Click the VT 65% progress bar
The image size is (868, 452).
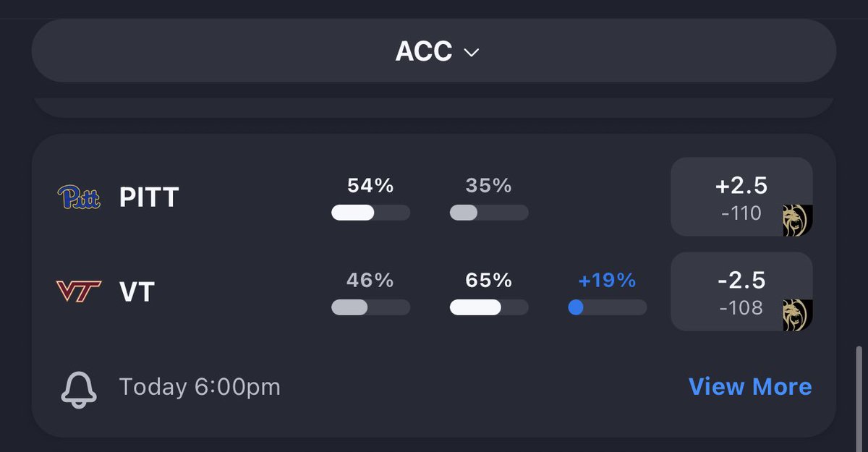click(489, 307)
